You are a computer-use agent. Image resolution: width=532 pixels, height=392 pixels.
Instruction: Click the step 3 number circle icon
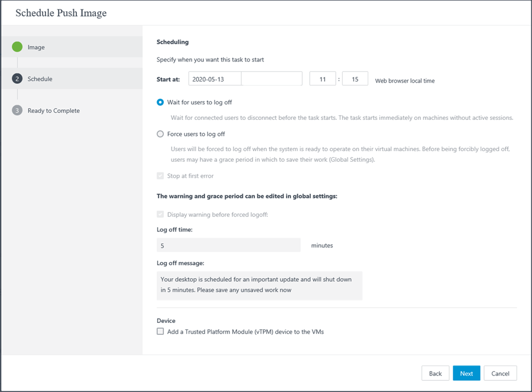point(17,110)
